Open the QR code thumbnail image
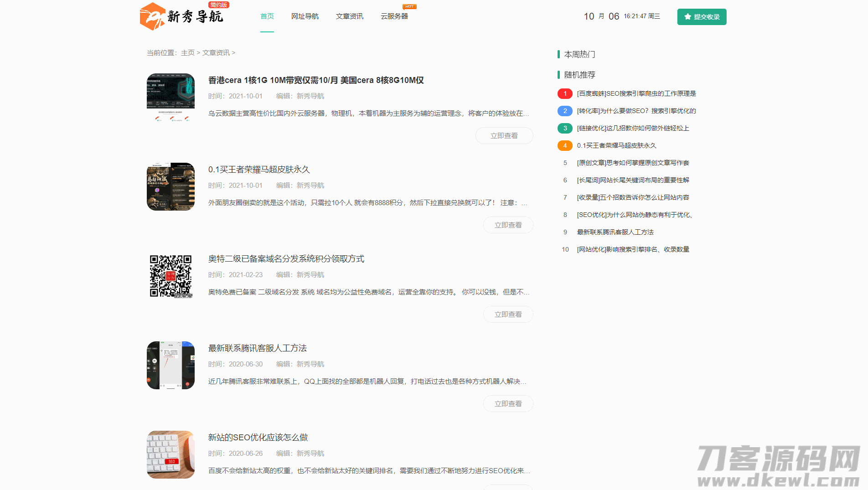Image resolution: width=868 pixels, height=490 pixels. (x=170, y=276)
